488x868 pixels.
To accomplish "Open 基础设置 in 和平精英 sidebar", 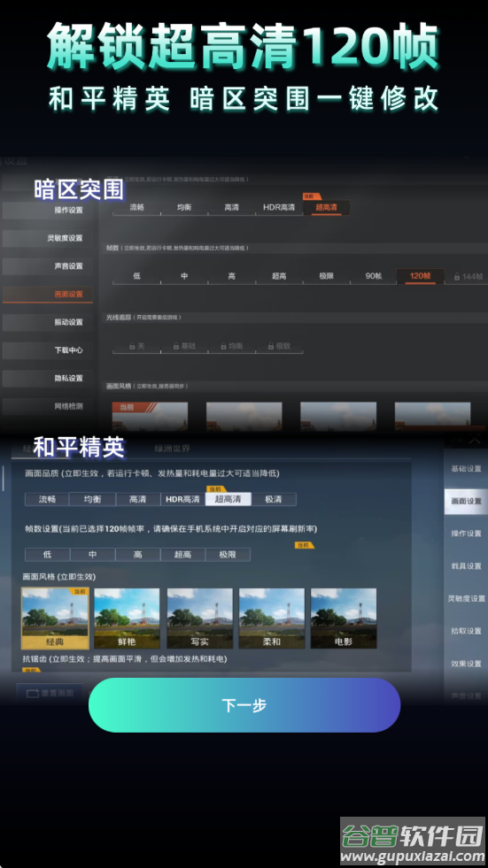I will (x=466, y=469).
